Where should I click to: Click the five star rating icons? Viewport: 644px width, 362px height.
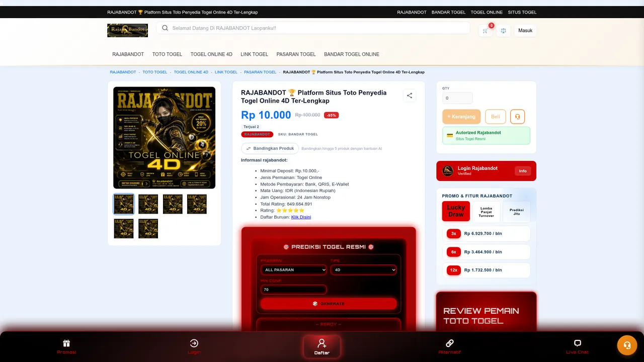tap(290, 210)
